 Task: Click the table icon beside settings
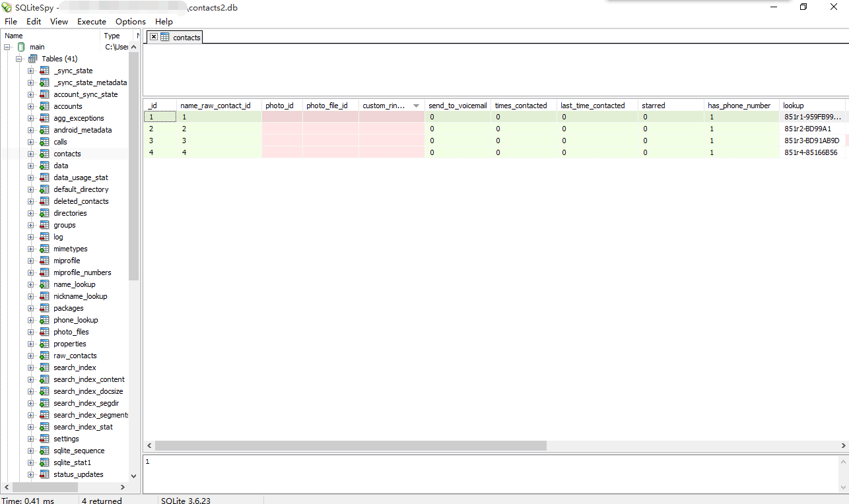pyautogui.click(x=44, y=439)
